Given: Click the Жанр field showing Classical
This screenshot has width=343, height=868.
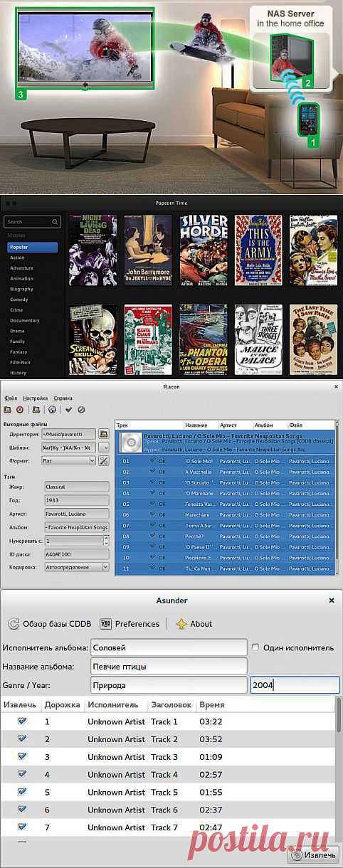Looking at the screenshot, I should [76, 487].
